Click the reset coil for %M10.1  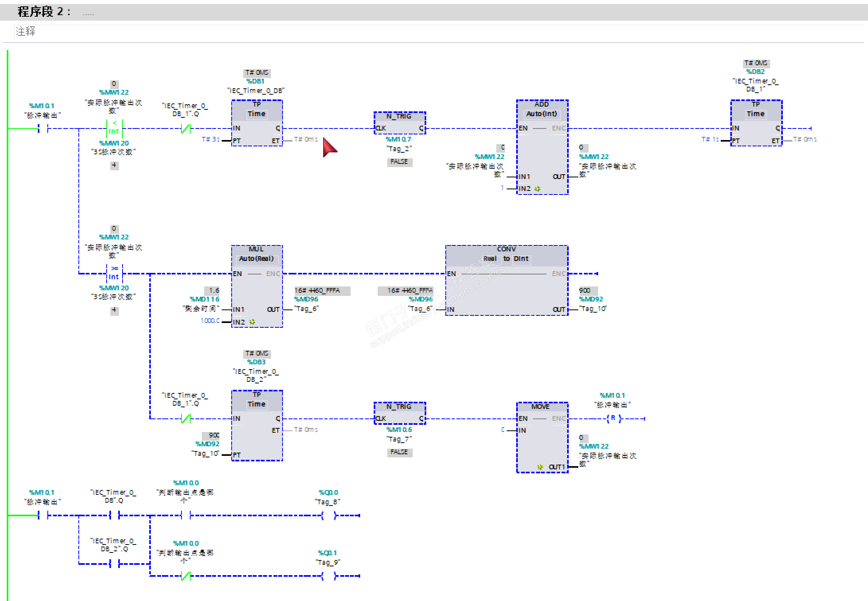613,418
